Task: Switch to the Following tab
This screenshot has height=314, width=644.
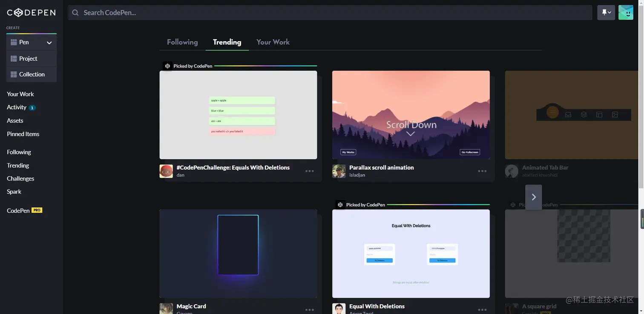Action: click(x=182, y=42)
